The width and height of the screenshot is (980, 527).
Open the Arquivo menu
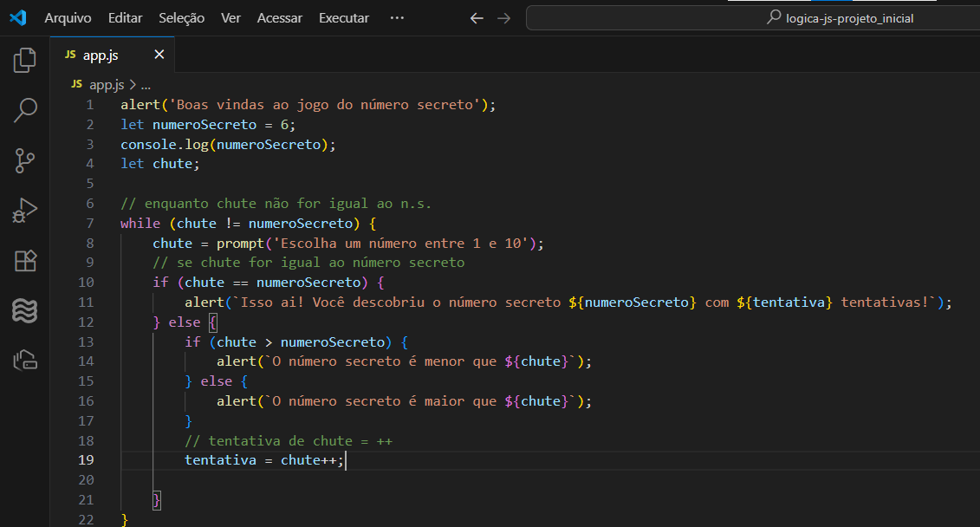coord(68,18)
